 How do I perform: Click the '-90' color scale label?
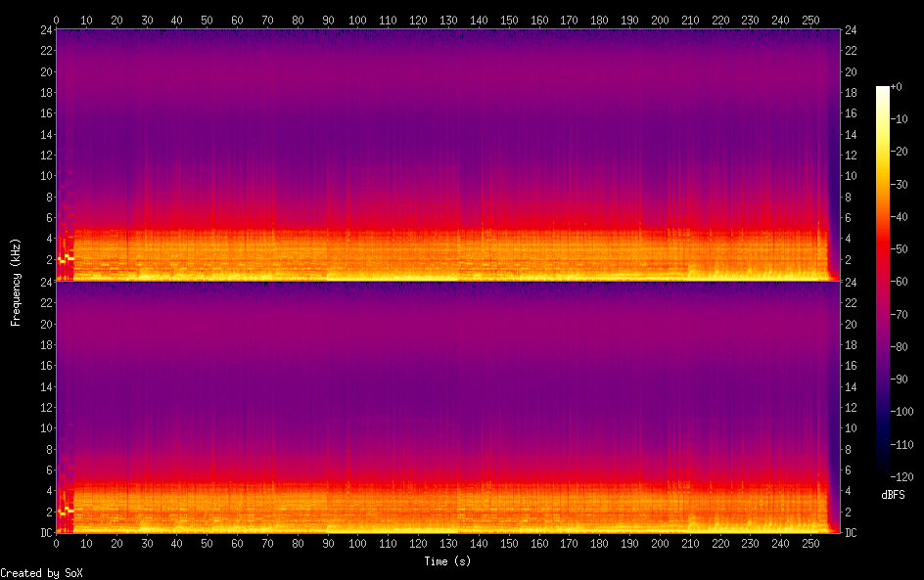pos(900,379)
